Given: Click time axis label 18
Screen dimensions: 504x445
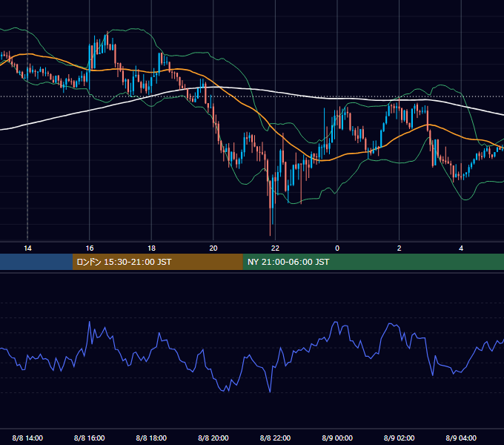Looking at the screenshot, I should tap(151, 248).
